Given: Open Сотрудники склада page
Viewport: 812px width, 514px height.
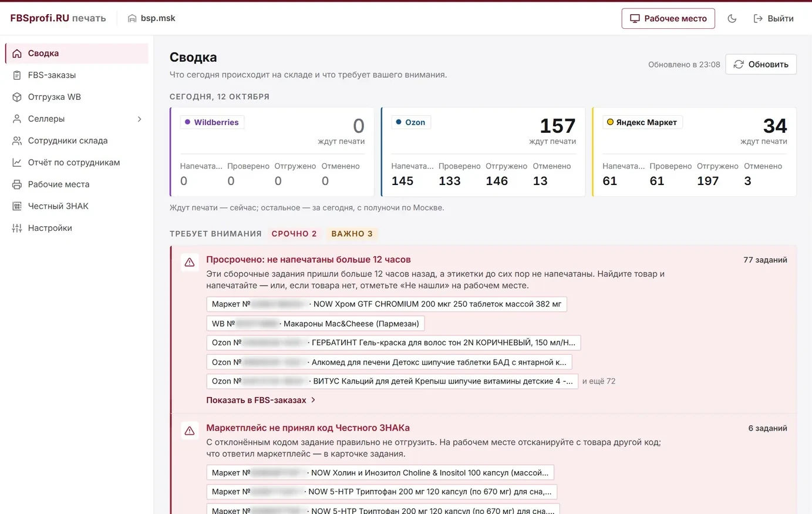Looking at the screenshot, I should point(77,140).
